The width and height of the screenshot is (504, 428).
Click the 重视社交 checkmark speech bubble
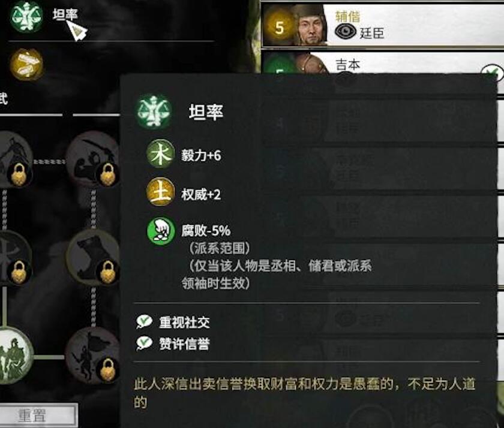[x=144, y=321]
